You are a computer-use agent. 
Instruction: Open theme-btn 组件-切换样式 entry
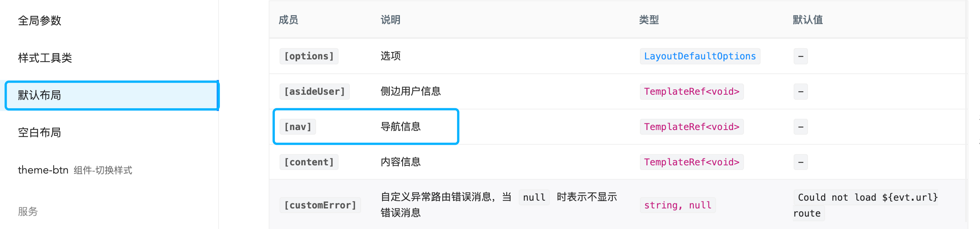click(75, 170)
